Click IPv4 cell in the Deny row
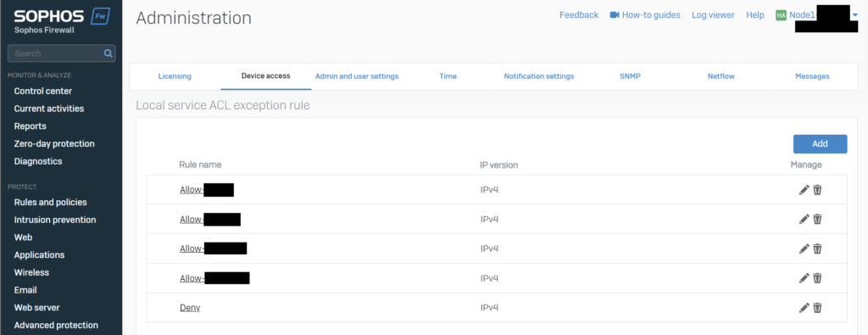The height and width of the screenshot is (335, 868). point(489,307)
